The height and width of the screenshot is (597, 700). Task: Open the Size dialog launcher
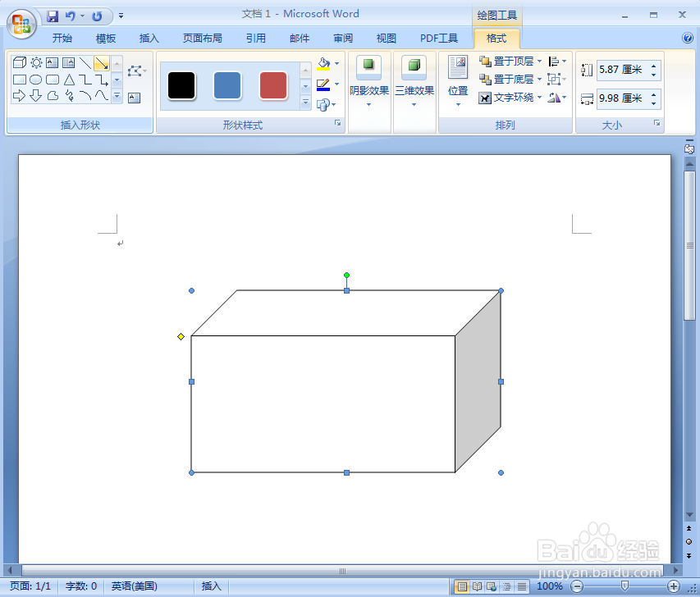point(657,123)
